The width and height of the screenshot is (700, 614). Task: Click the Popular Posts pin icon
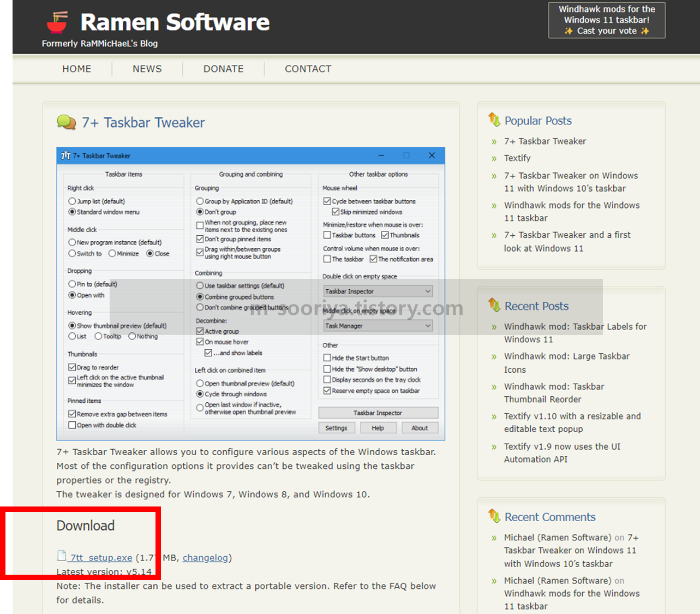click(x=494, y=119)
